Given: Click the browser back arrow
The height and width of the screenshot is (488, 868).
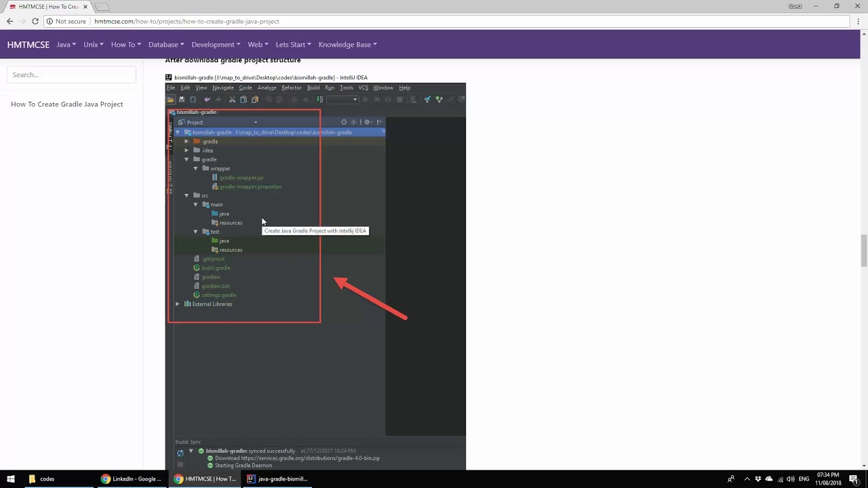Looking at the screenshot, I should (9, 21).
